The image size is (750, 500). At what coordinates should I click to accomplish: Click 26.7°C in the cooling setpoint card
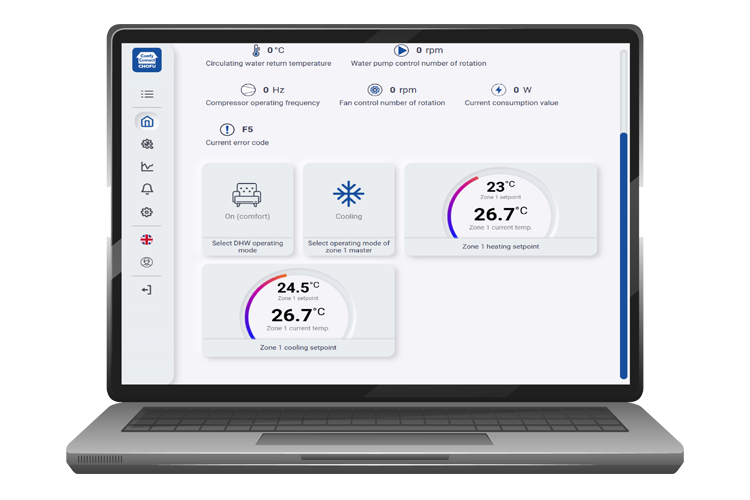pyautogui.click(x=298, y=315)
